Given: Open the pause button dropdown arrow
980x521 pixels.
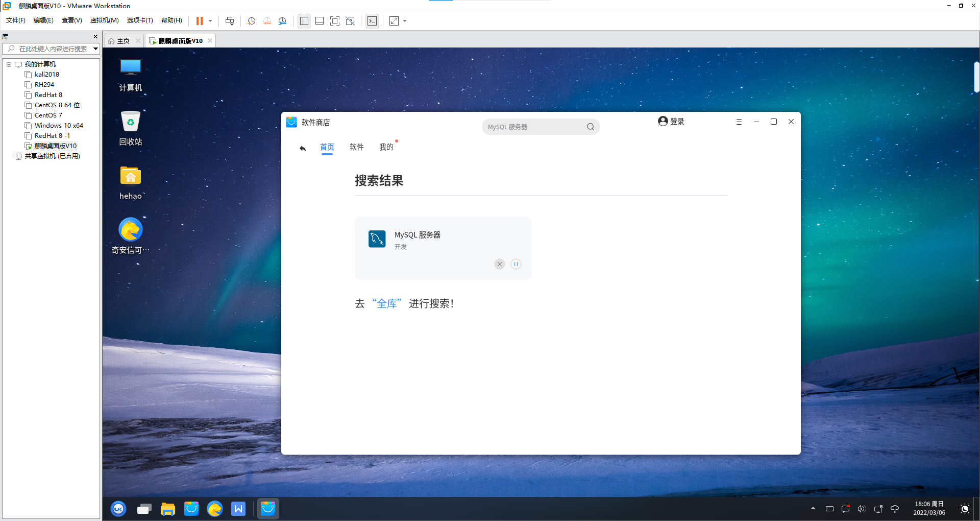Looking at the screenshot, I should point(210,21).
